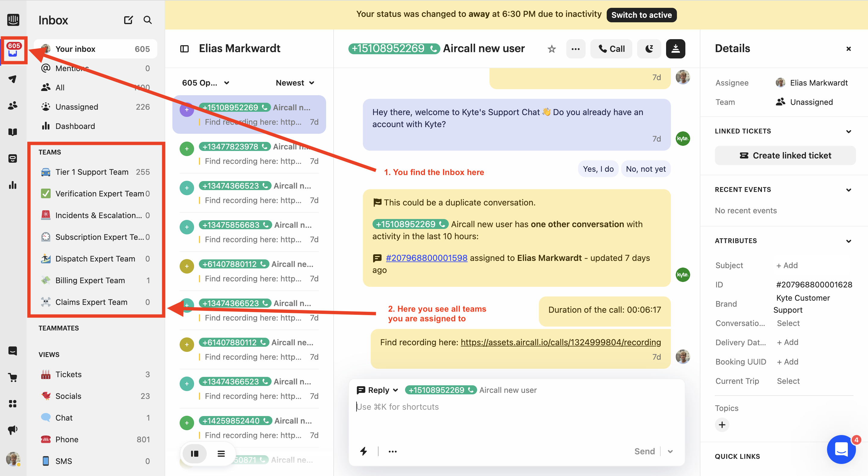Click Switch to active button
This screenshot has width=868, height=476.
click(641, 15)
